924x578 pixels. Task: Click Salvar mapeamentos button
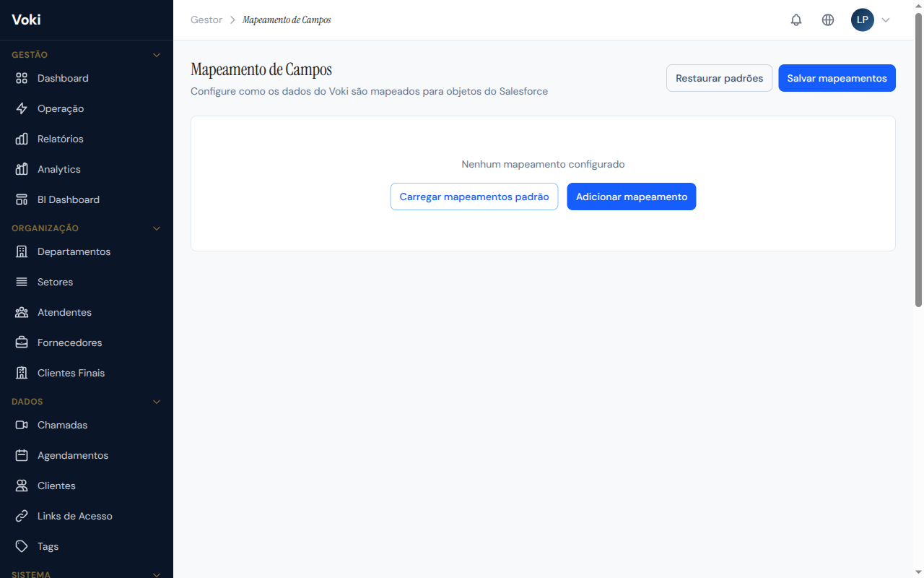click(x=837, y=78)
